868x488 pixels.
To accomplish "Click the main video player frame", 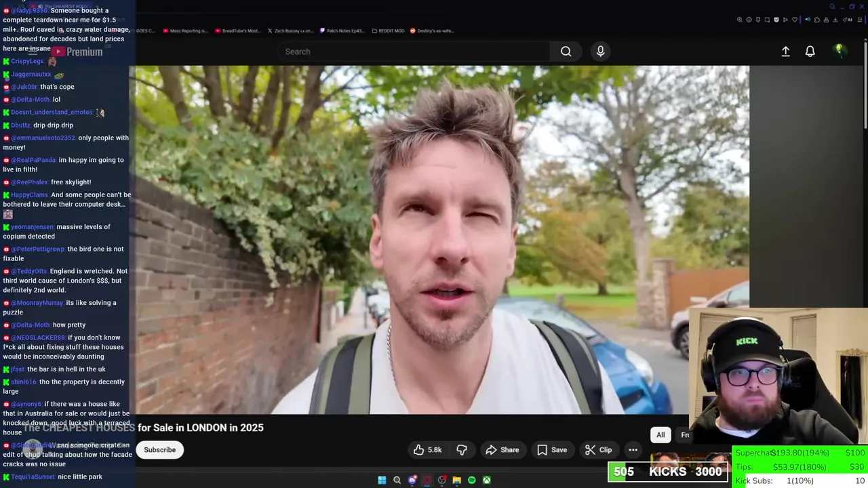I will tap(442, 240).
